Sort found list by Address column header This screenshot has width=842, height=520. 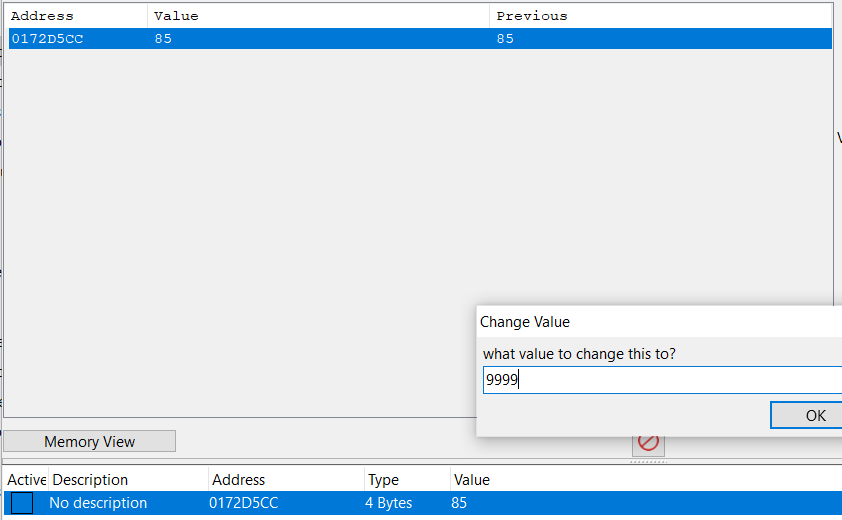[x=42, y=16]
